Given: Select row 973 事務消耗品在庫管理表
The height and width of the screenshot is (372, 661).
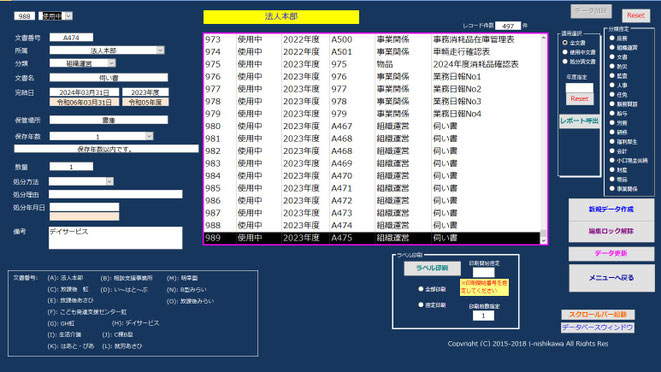Looking at the screenshot, I should 372,39.
